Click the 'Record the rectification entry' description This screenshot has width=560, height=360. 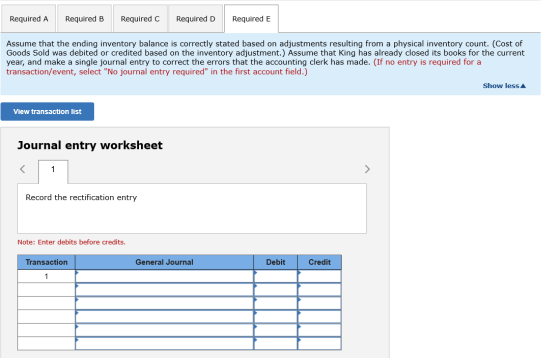point(81,197)
